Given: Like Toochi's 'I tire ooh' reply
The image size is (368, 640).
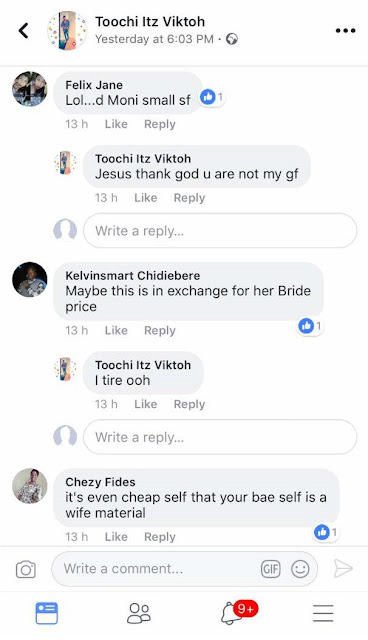Looking at the screenshot, I should [x=145, y=404].
